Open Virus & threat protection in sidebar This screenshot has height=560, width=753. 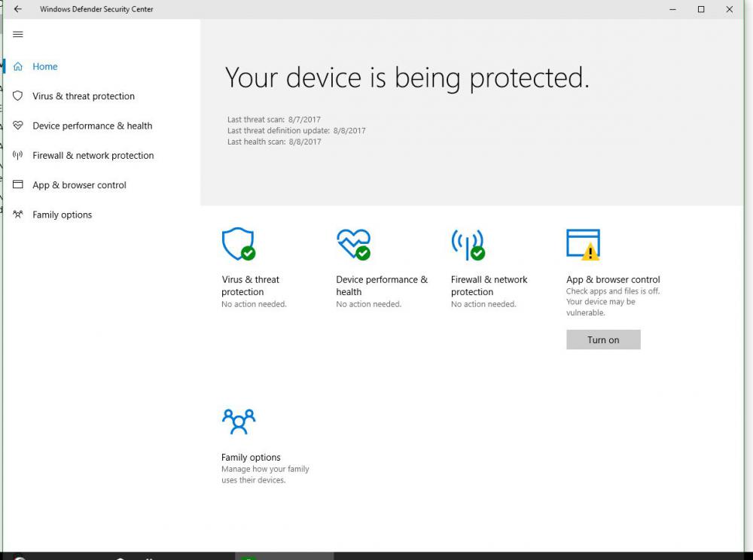[84, 96]
